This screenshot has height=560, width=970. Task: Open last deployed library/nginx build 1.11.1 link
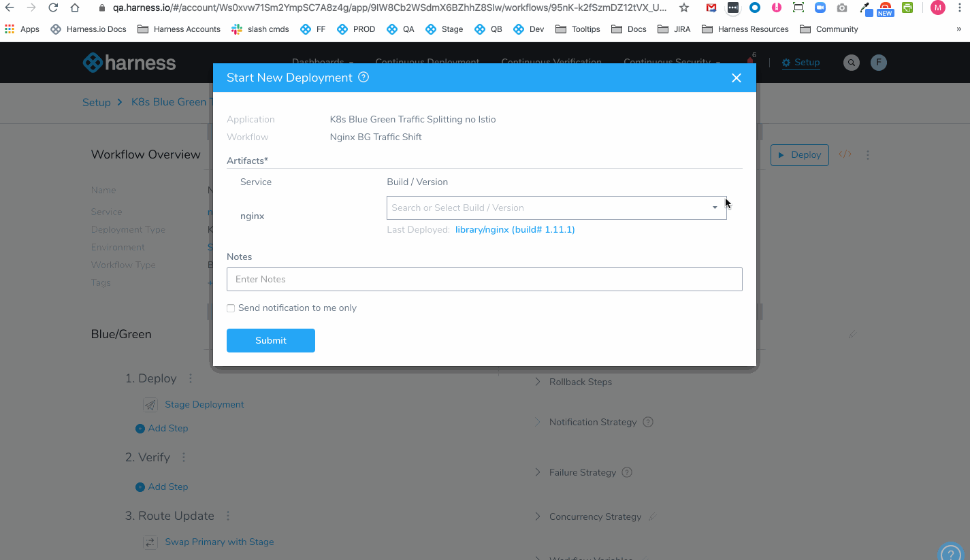(515, 230)
